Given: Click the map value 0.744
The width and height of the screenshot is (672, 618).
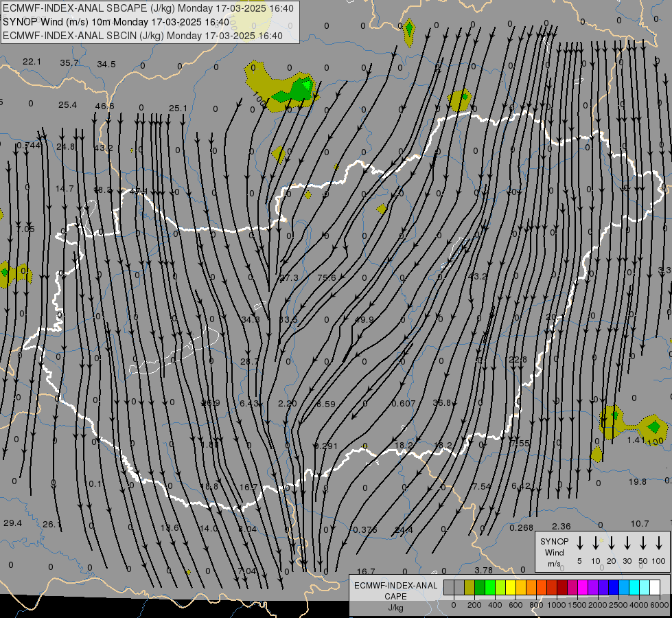Looking at the screenshot, I should (x=29, y=146).
